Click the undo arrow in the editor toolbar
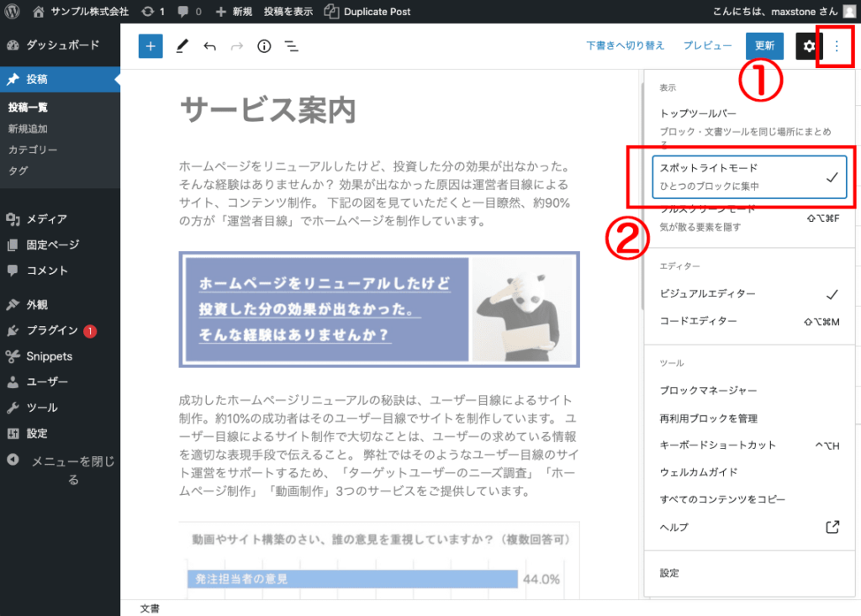861x616 pixels. pyautogui.click(x=209, y=46)
